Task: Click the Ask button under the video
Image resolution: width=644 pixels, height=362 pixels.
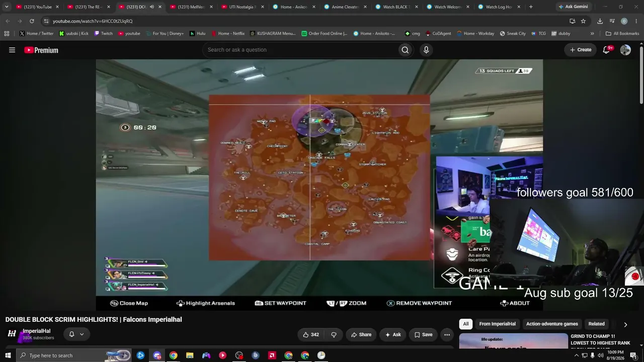Action: tap(393, 334)
